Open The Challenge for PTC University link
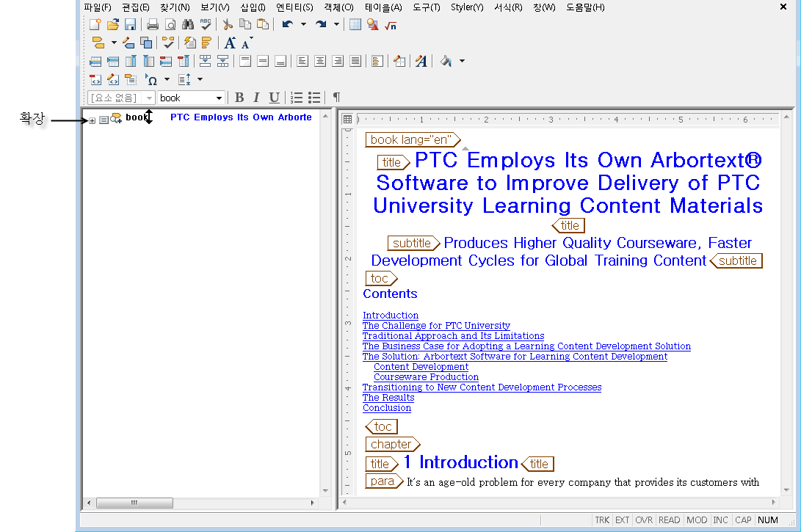Screen dimensions: 801x532 [436, 326]
